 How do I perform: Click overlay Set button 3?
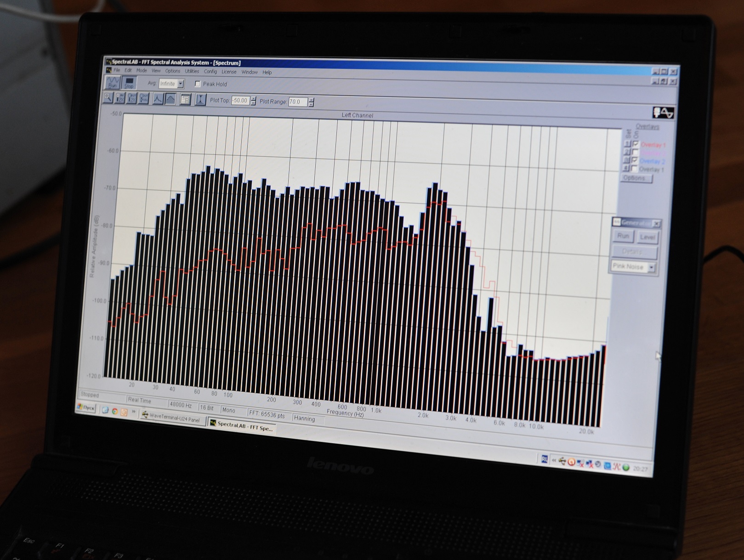pos(627,160)
